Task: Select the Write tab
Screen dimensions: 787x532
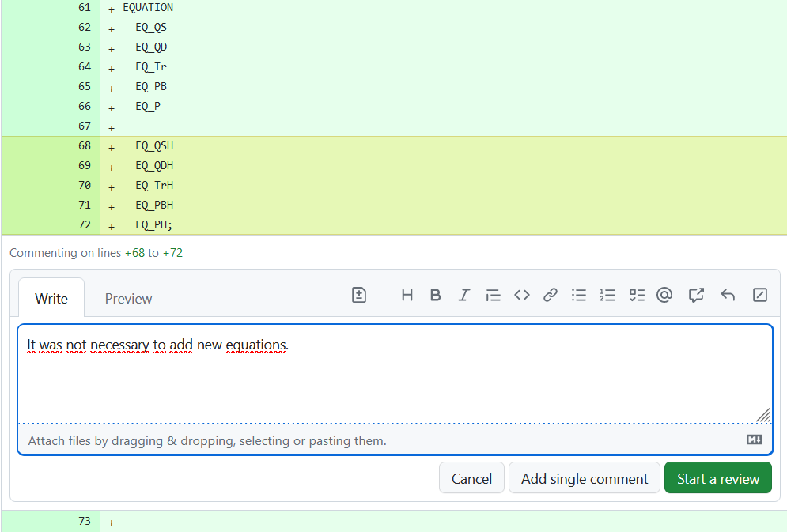Action: click(51, 299)
